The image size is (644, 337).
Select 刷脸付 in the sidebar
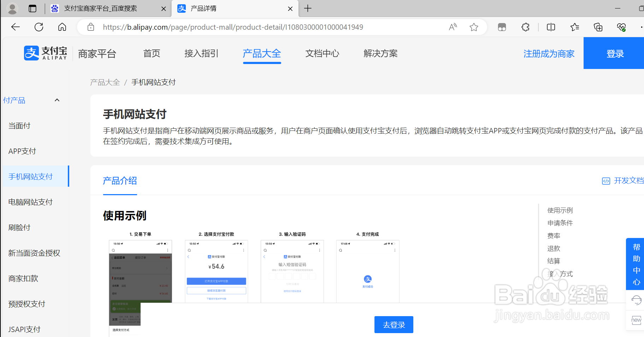click(19, 227)
